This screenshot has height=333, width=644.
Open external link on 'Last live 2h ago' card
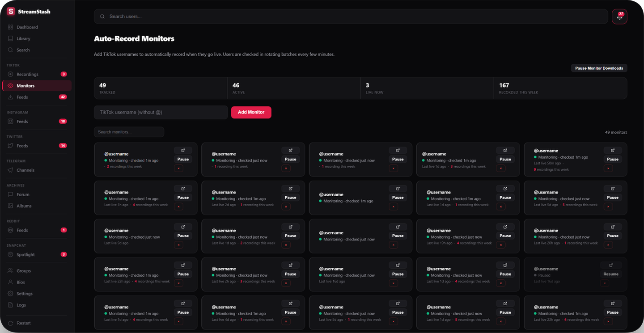(x=291, y=265)
